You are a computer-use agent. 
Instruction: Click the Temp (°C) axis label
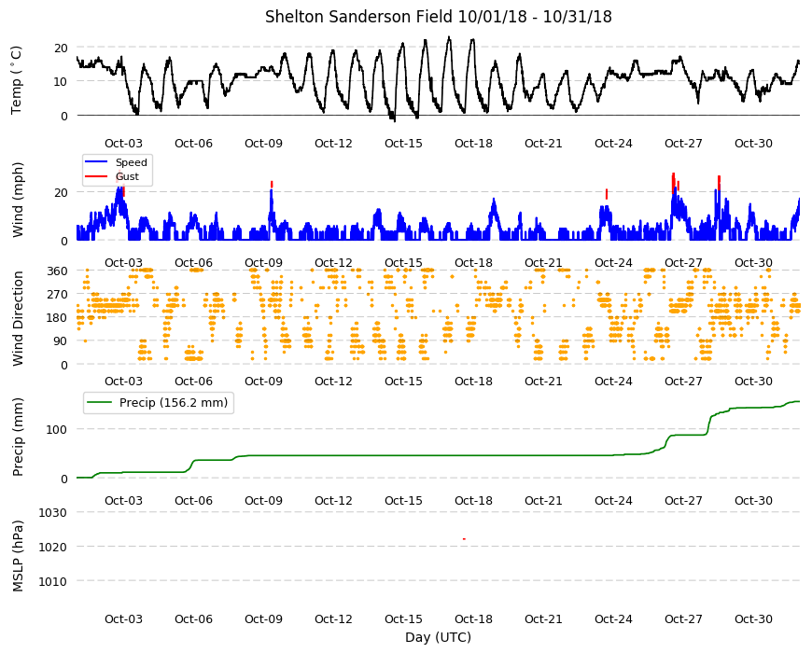(x=17, y=79)
